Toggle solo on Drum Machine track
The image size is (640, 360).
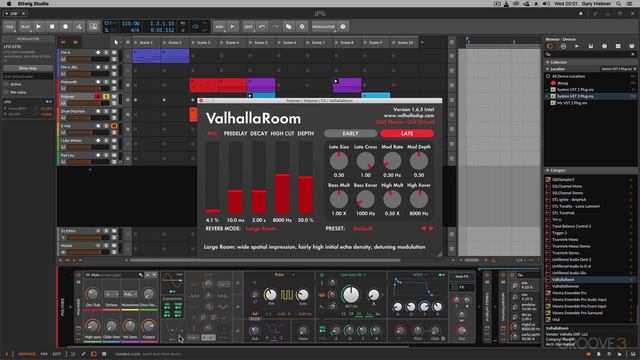pyautogui.click(x=106, y=111)
